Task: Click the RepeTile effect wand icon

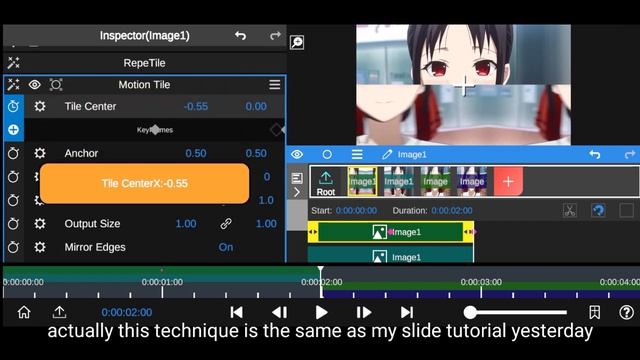Action: (x=13, y=63)
